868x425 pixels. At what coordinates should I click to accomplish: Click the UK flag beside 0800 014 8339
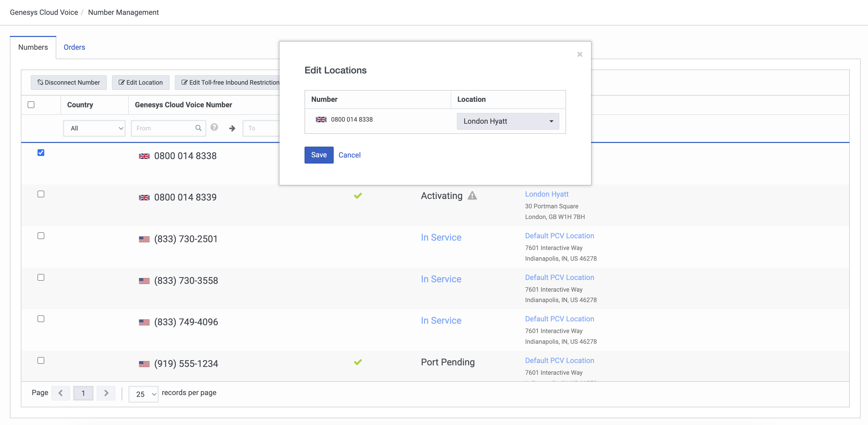(144, 198)
